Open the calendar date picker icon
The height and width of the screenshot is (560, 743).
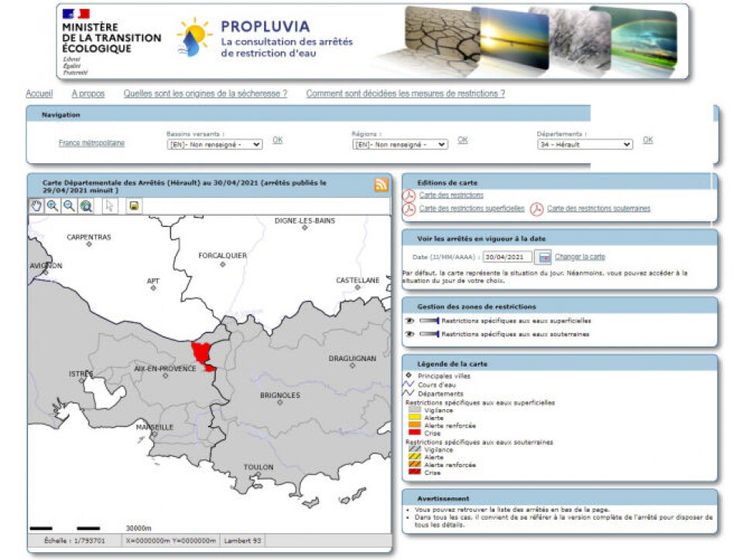[x=544, y=257]
